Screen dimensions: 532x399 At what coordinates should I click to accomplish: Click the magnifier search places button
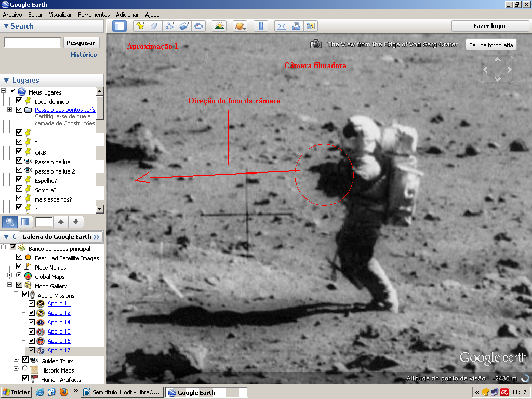tap(10, 222)
